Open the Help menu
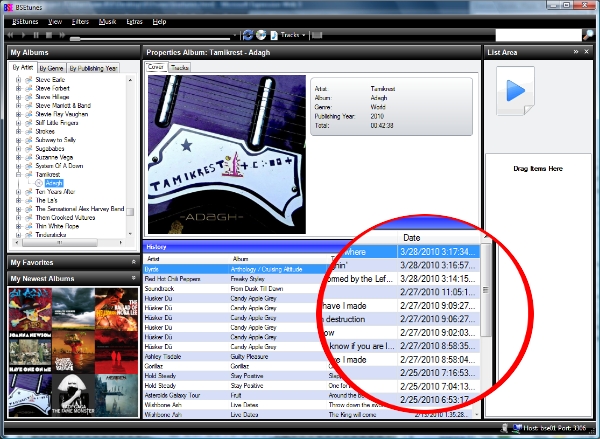Viewport: 600px width, 439px height. point(159,22)
